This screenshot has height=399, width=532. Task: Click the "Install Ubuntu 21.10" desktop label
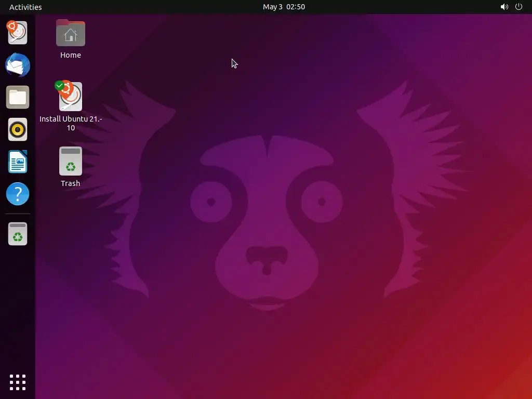[x=71, y=123]
